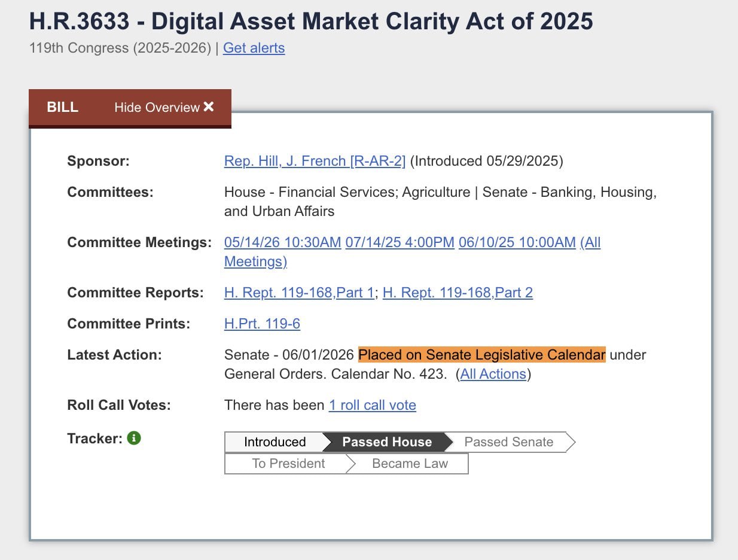Click the Became Law tracker stage
The image size is (738, 560).
coord(410,464)
